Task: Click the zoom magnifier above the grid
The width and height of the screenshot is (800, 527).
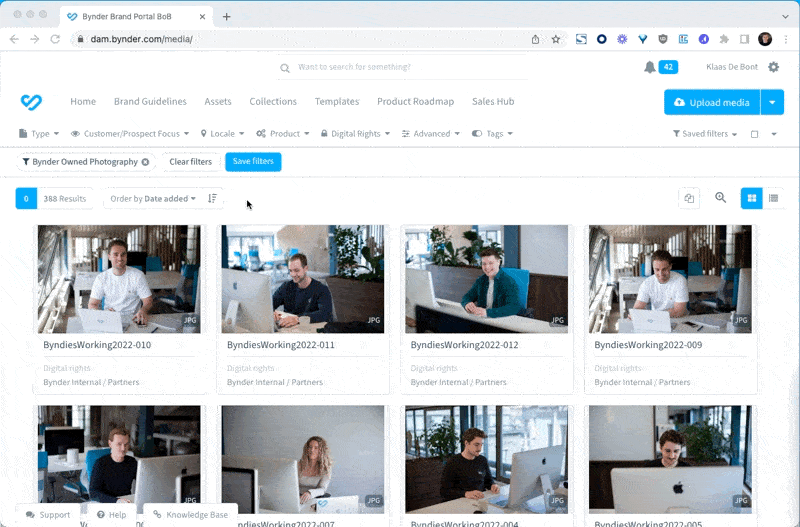Action: point(720,198)
